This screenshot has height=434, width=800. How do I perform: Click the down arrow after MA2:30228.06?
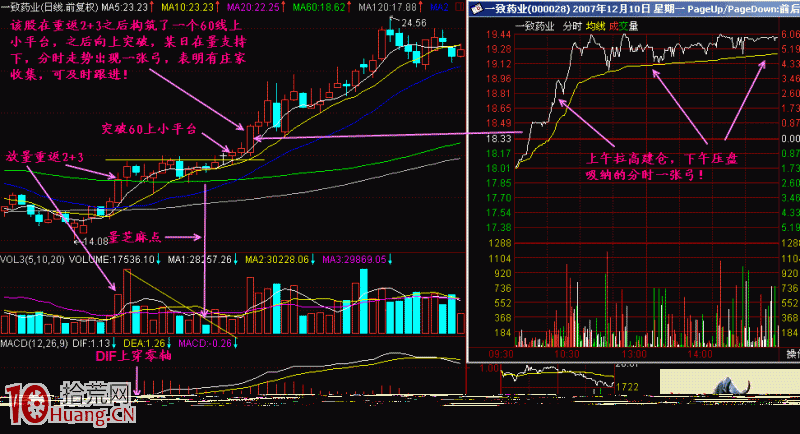[312, 260]
